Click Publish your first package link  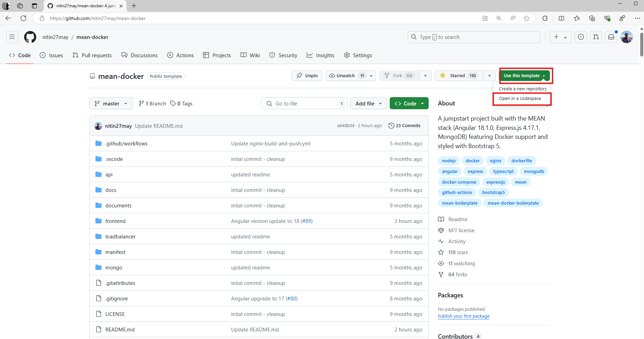pos(463,316)
